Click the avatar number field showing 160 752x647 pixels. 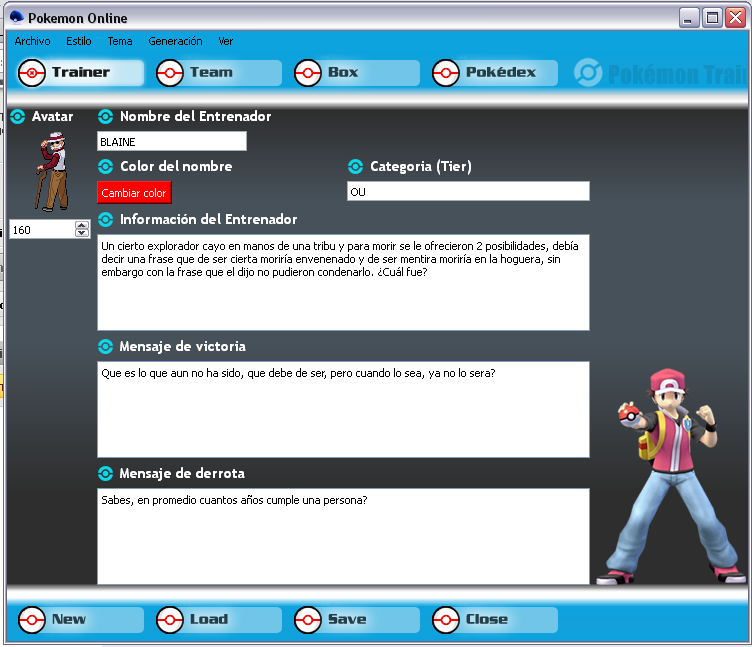click(42, 230)
